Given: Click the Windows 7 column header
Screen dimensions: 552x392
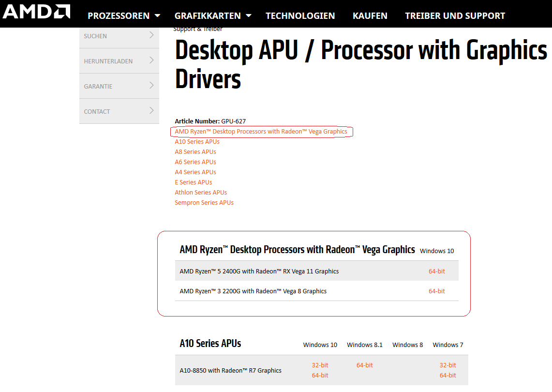Looking at the screenshot, I should click(x=448, y=345).
